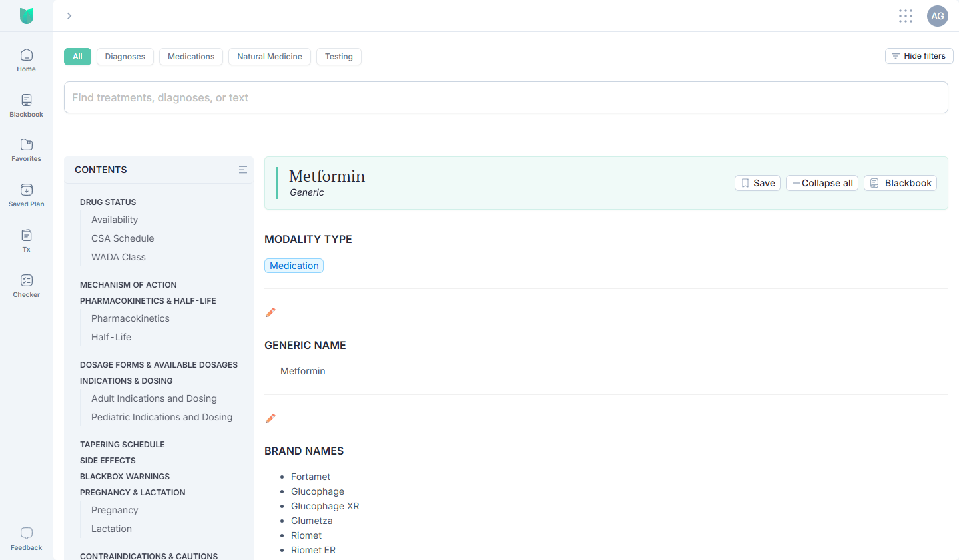
Task: Click brand name Glucophage XR
Action: tap(325, 506)
